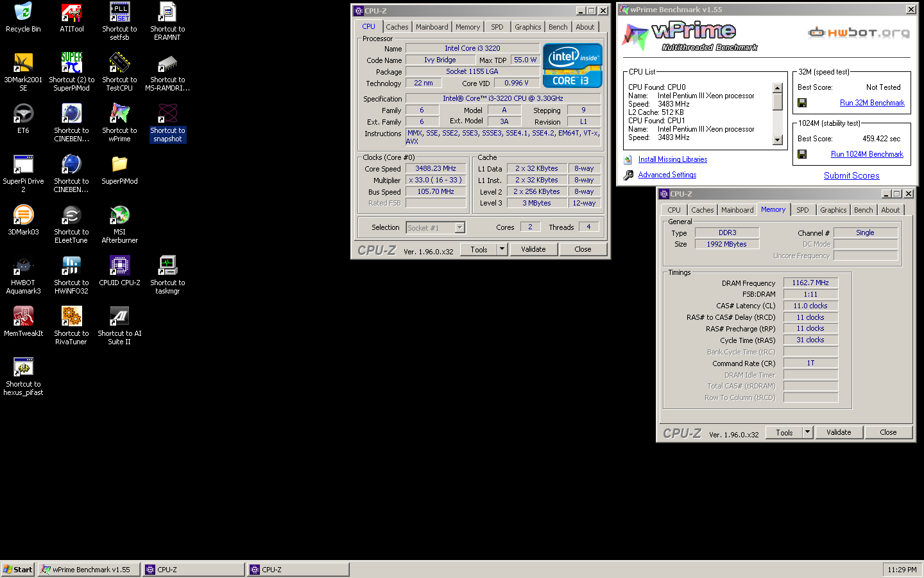
Task: Click the Start button on taskbar
Action: (18, 570)
